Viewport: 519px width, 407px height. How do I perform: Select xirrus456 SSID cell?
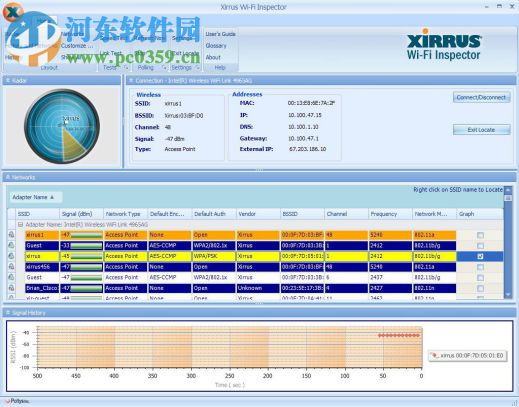click(42, 267)
